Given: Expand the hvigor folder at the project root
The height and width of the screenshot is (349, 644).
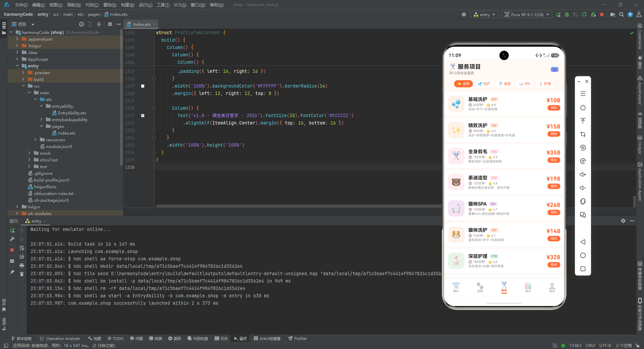Looking at the screenshot, I should [17, 207].
